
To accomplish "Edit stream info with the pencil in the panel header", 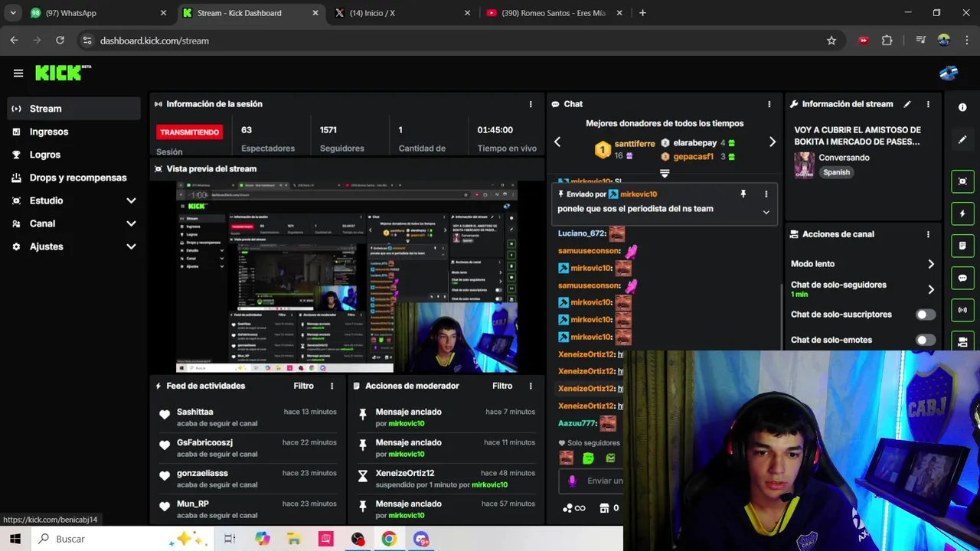I will 907,104.
